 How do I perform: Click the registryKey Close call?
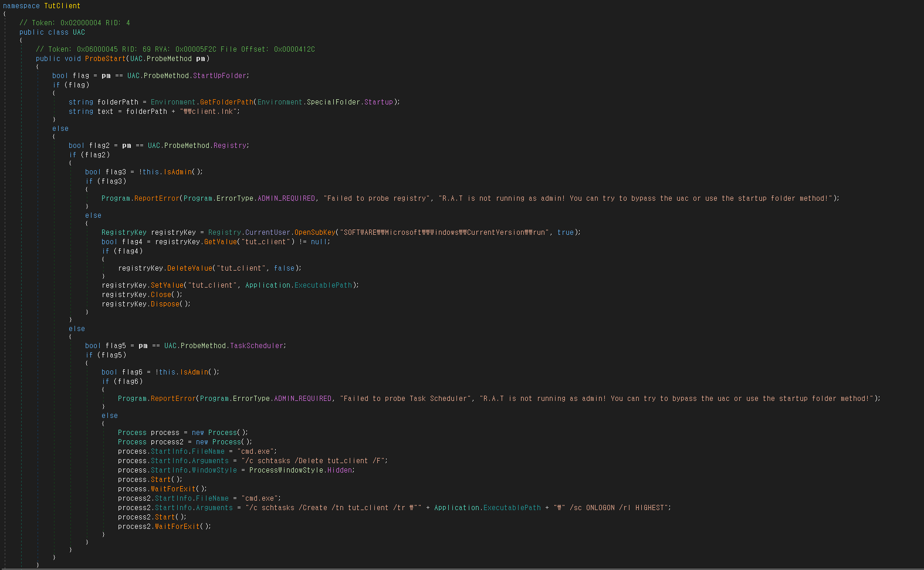coord(161,295)
